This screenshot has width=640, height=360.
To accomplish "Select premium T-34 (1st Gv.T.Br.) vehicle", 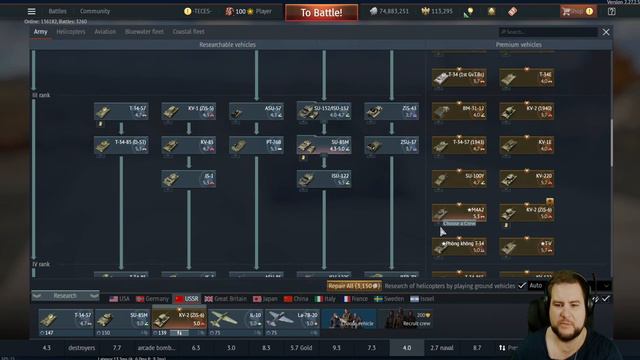I will 459,78.
